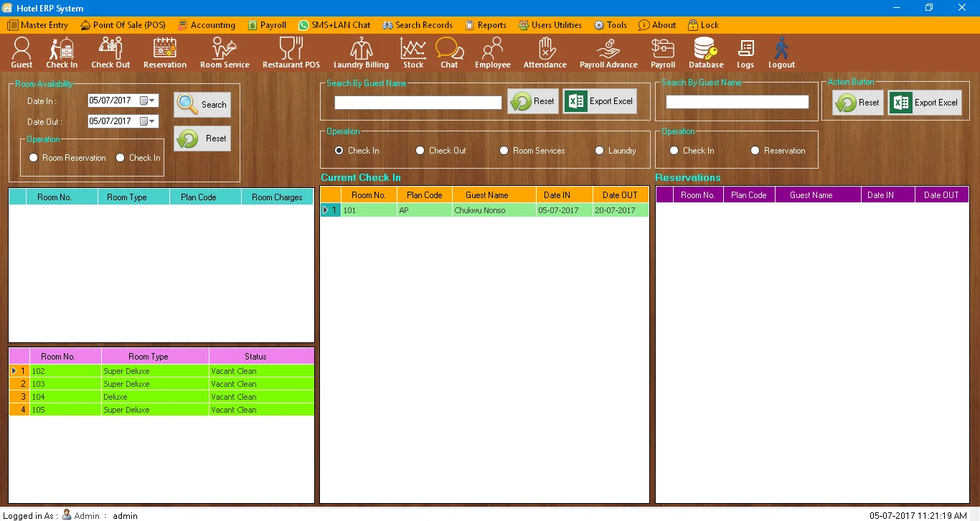Click room 101 cell in Current Check In
The height and width of the screenshot is (521, 980).
[x=369, y=210]
